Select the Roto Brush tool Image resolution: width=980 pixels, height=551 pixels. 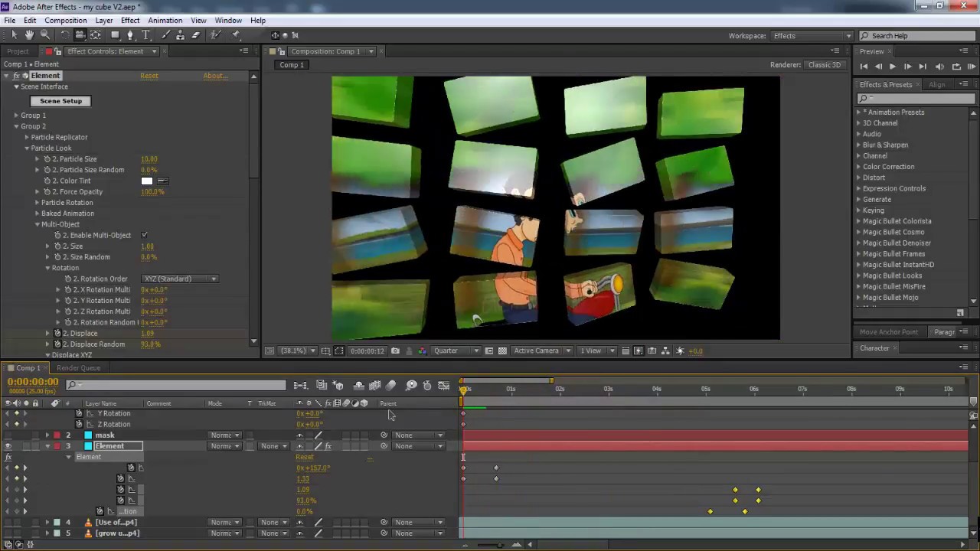(x=216, y=35)
